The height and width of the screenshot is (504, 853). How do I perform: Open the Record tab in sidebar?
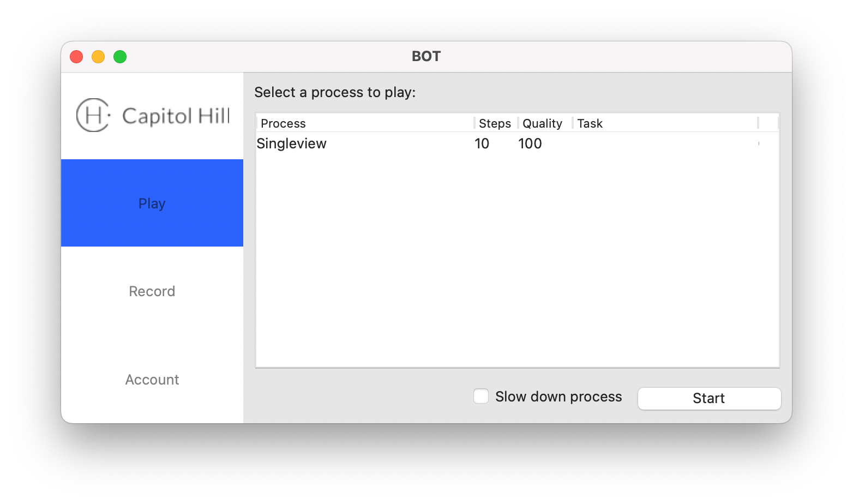click(x=152, y=291)
